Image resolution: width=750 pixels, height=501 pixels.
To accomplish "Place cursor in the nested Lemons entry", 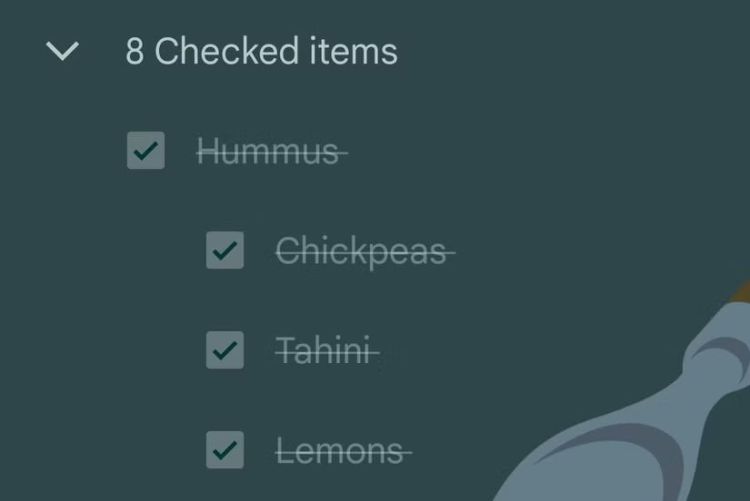I will pos(340,451).
